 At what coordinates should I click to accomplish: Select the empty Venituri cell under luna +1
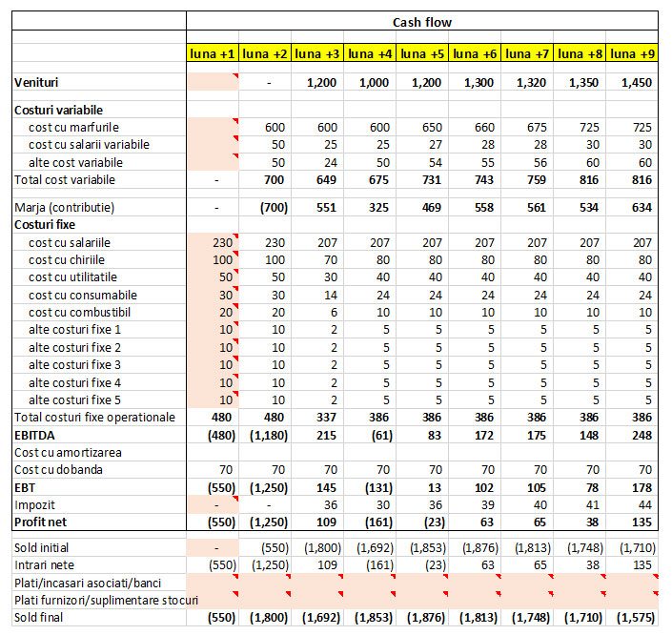tap(212, 83)
